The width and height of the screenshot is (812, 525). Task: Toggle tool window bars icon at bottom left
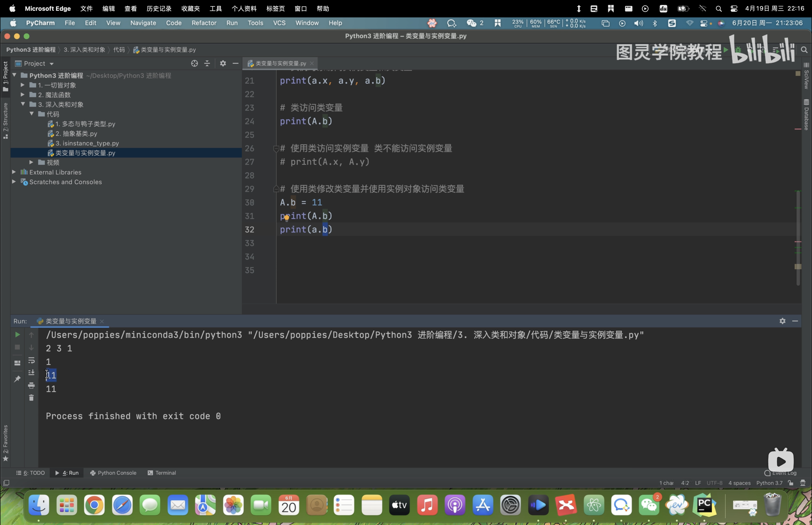6,483
